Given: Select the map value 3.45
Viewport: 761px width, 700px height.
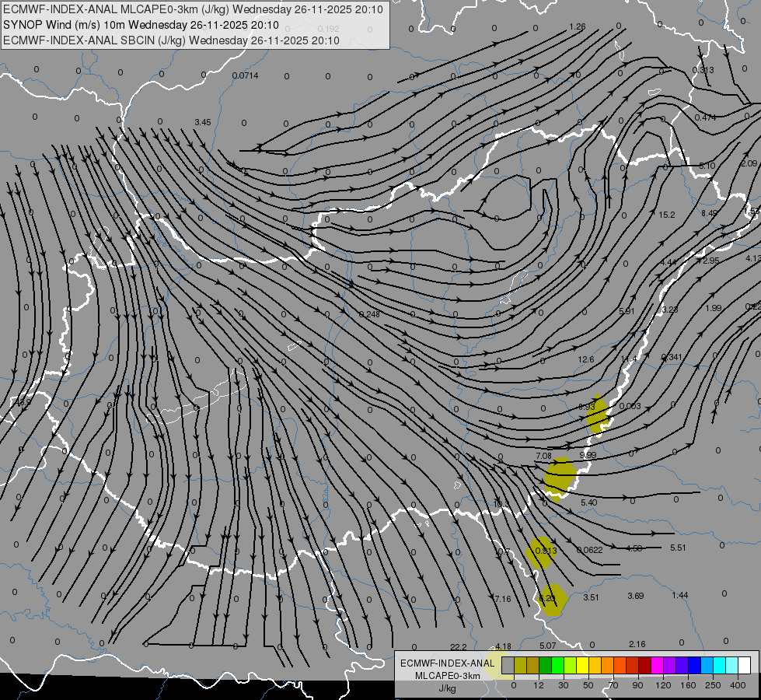Looking at the screenshot, I should 203,122.
